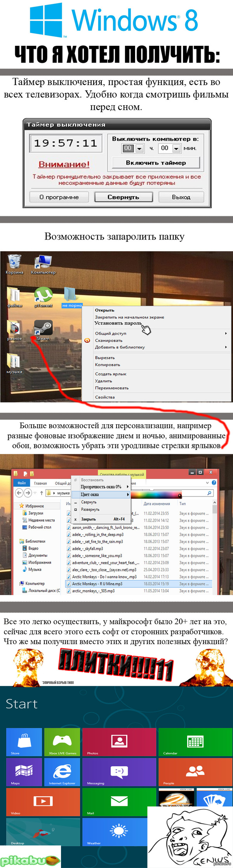Open the Messaging tile
233x868 pixels.
119,772
